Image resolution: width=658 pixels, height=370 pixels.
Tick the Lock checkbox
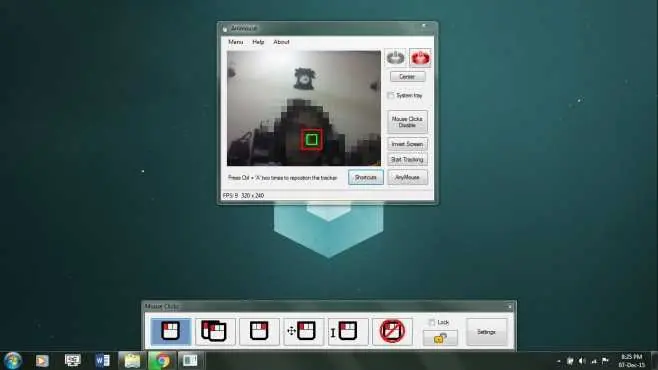click(431, 322)
